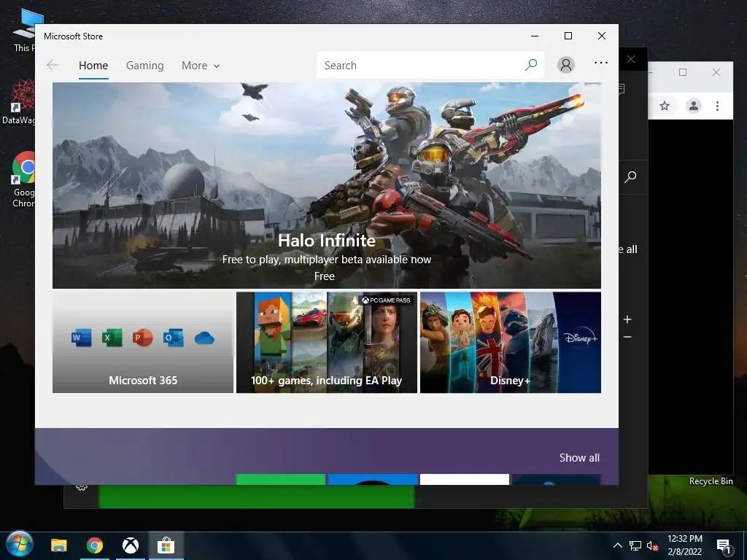Screen dimensions: 747x560
Task: Open Google Chrome from the taskbar
Action: (95, 545)
